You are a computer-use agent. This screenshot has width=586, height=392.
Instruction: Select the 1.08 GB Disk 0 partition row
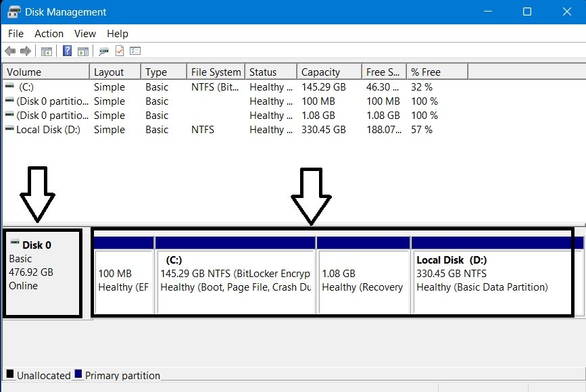[x=235, y=116]
